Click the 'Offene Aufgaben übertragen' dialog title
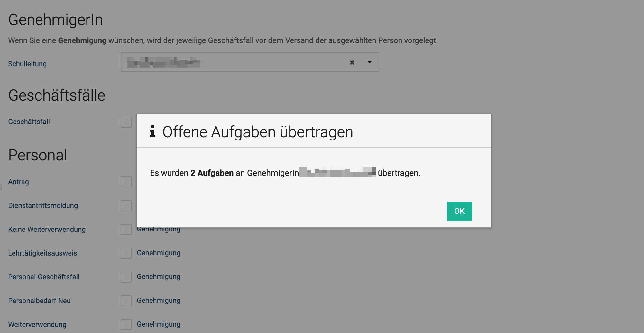Viewport: 644px width, 333px height. tap(257, 132)
